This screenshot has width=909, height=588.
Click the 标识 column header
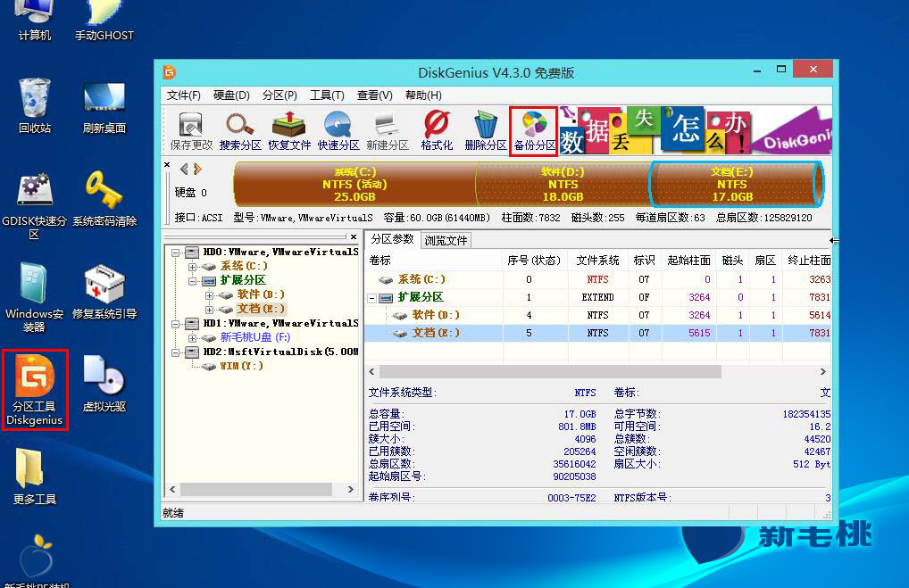644,261
